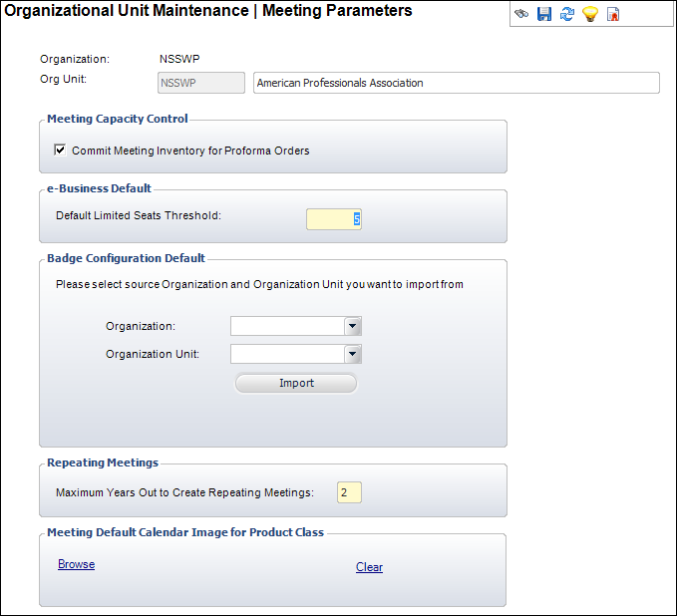
Task: Click the Clear link
Action: point(369,567)
